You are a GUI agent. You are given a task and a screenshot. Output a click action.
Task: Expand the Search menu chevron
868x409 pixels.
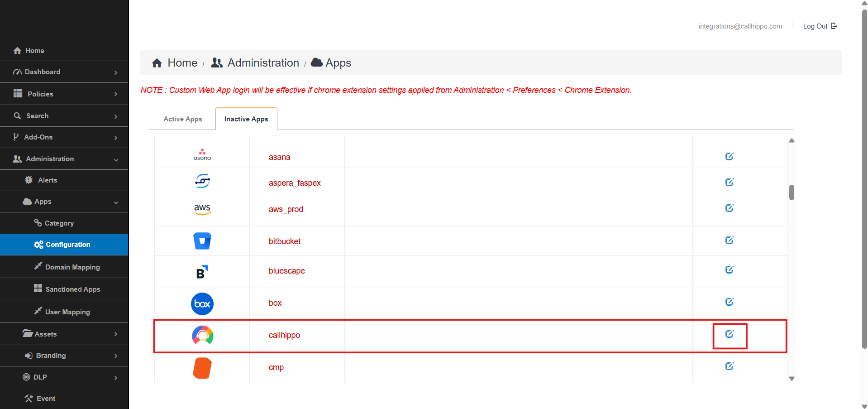(116, 116)
